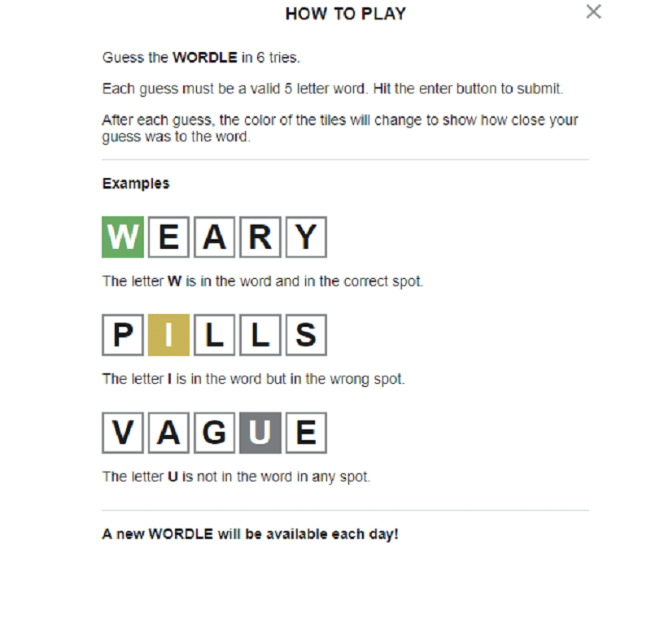
Task: Select the G tile in VAGUE
Action: (214, 433)
